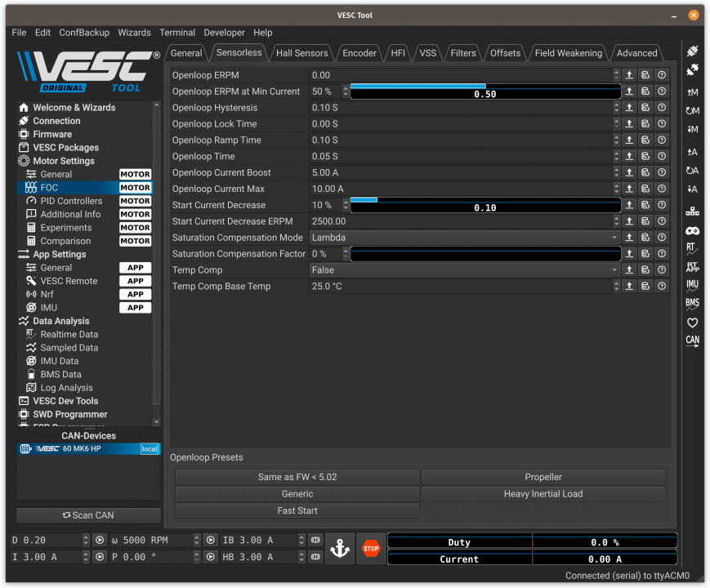This screenshot has width=710, height=588.
Task: Click the play button next to duty field
Action: point(100,541)
